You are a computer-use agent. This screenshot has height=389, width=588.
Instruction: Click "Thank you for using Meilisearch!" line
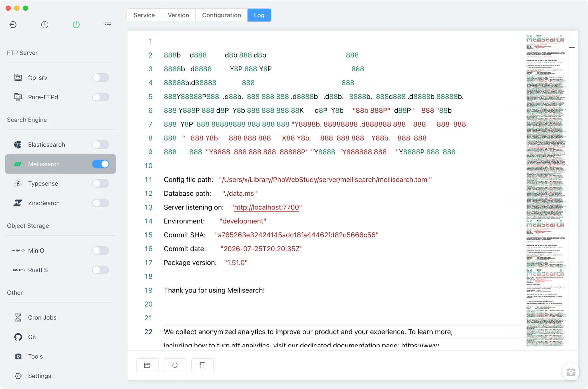(214, 290)
